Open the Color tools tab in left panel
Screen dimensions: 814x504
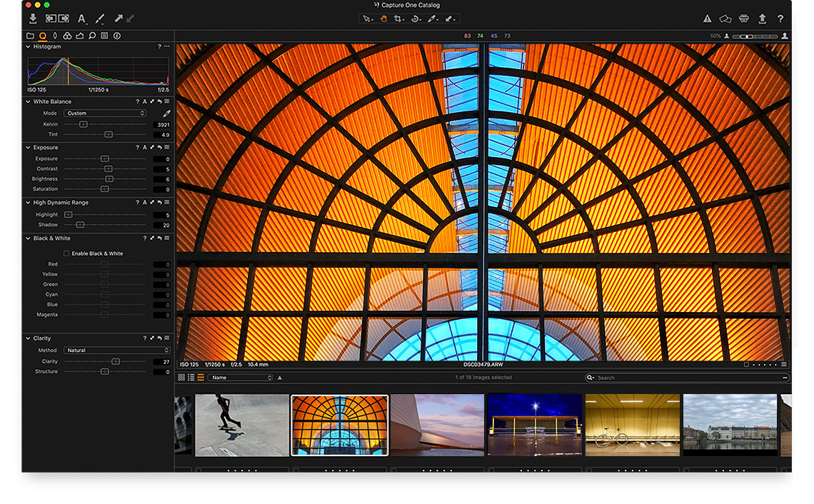(x=66, y=35)
